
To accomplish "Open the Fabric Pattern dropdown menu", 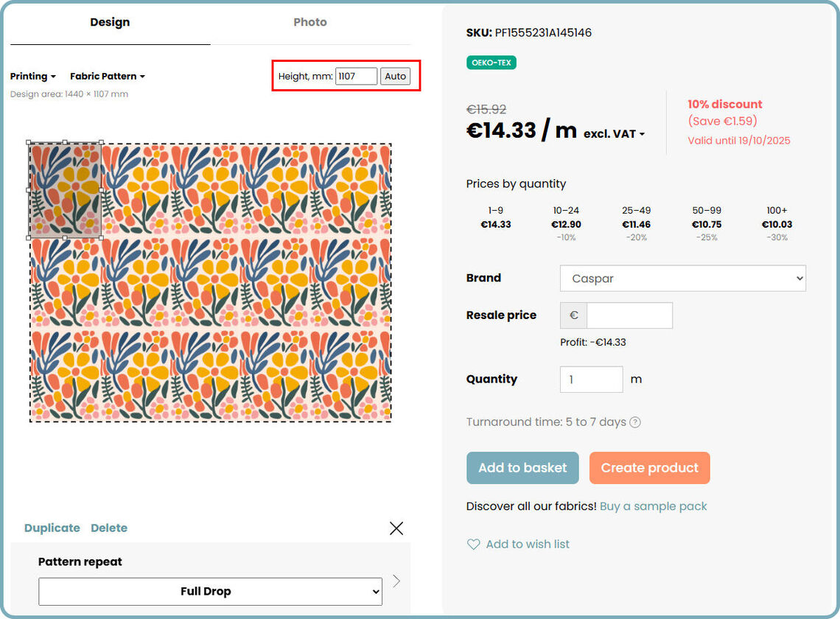I will (108, 77).
